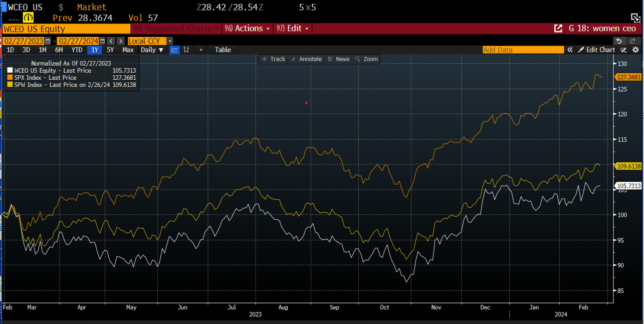Click the orange SPX Index legend swatch

10,78
